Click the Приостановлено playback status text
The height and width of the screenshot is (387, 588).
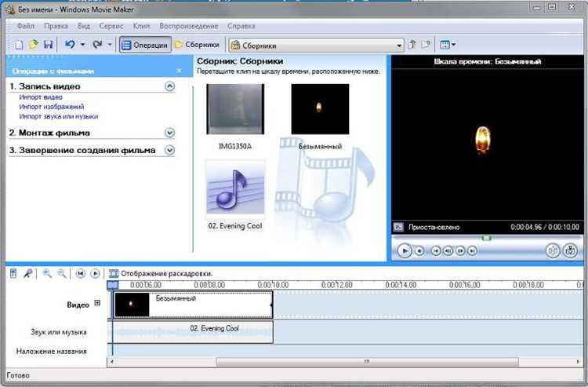pos(434,227)
